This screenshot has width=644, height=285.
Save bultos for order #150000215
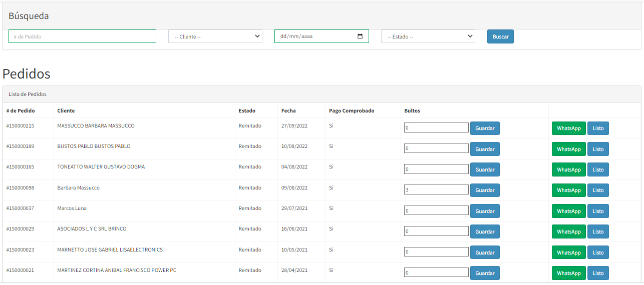(x=484, y=128)
